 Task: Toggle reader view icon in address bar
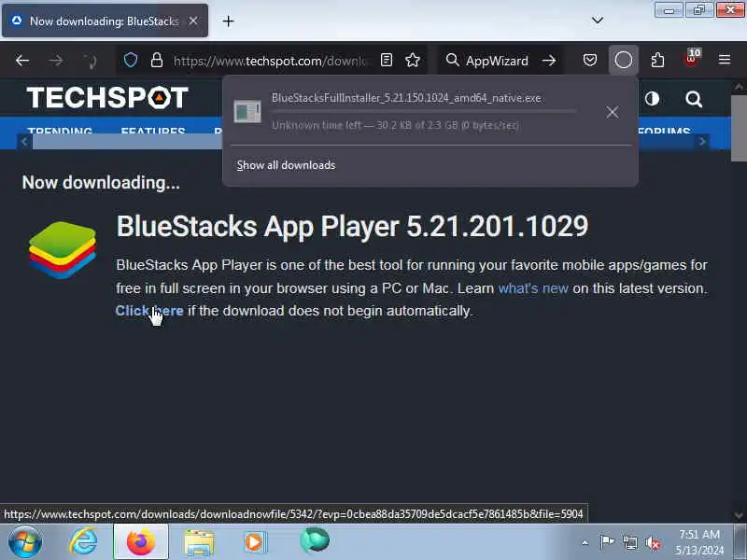pos(387,60)
